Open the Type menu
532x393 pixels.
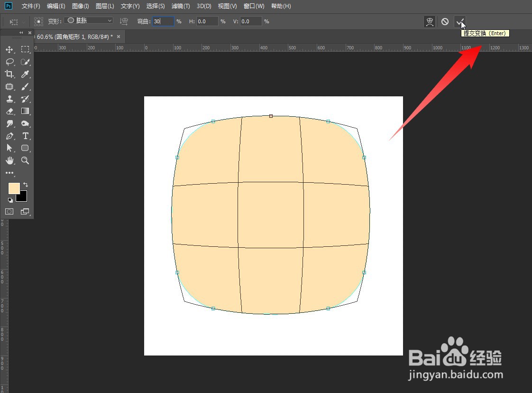tap(130, 6)
